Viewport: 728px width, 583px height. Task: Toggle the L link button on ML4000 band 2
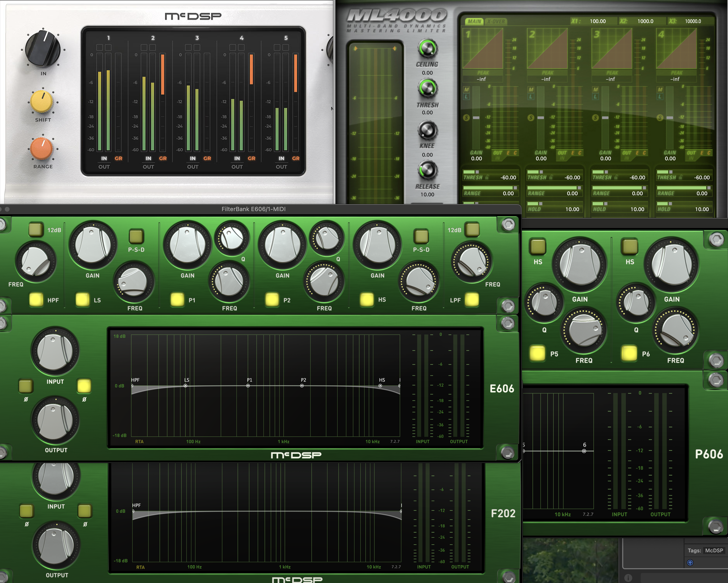(531, 97)
